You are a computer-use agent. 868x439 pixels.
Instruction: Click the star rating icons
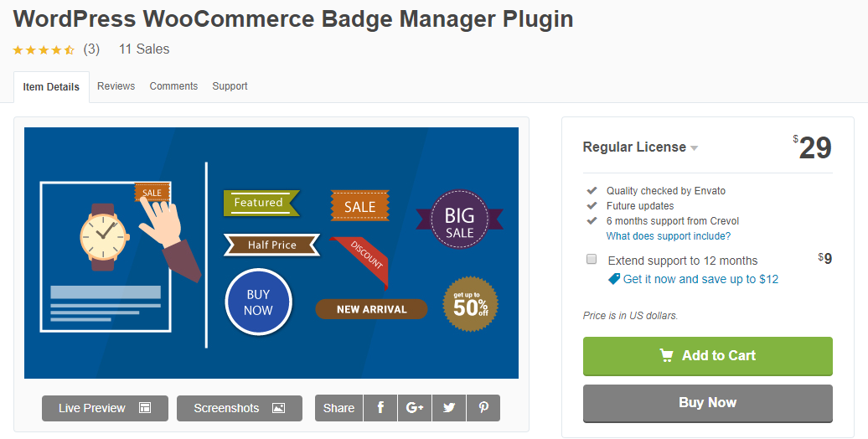tap(44, 49)
